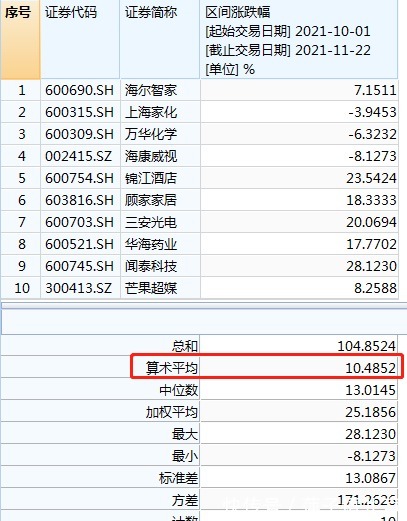Select stock code 600754.SH

(x=80, y=178)
